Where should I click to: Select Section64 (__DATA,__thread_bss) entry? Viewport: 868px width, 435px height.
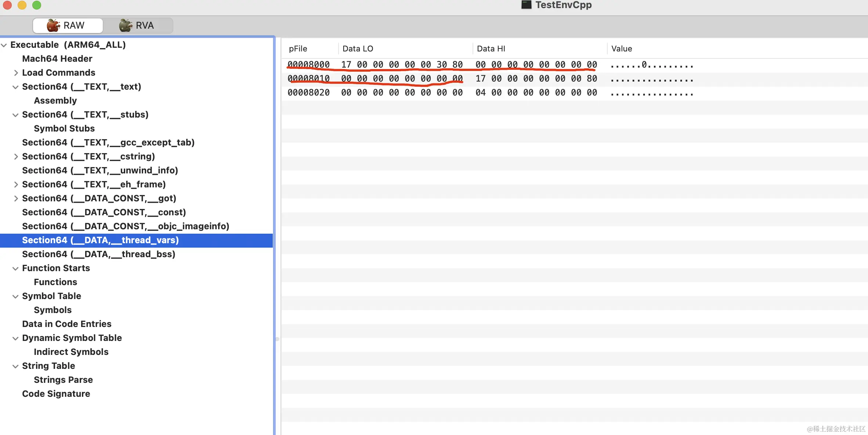click(98, 254)
